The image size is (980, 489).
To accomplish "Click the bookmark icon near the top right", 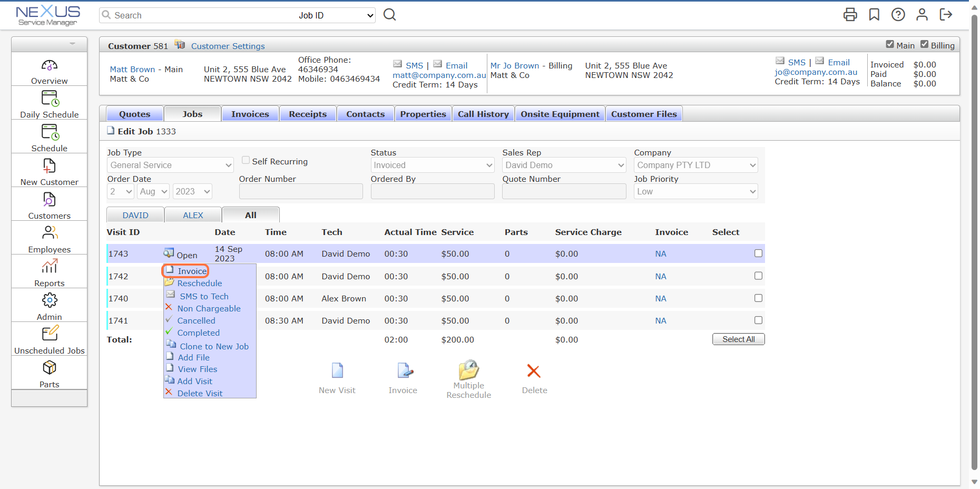I will (874, 15).
